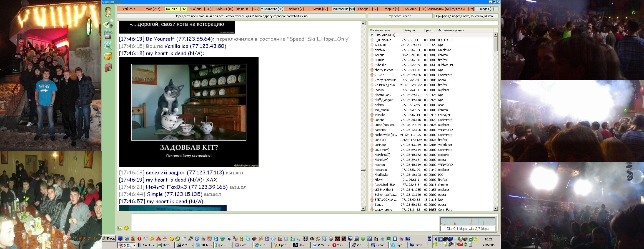Attach a picture with the image icon
This screenshot has width=644, height=249.
[x=119, y=228]
